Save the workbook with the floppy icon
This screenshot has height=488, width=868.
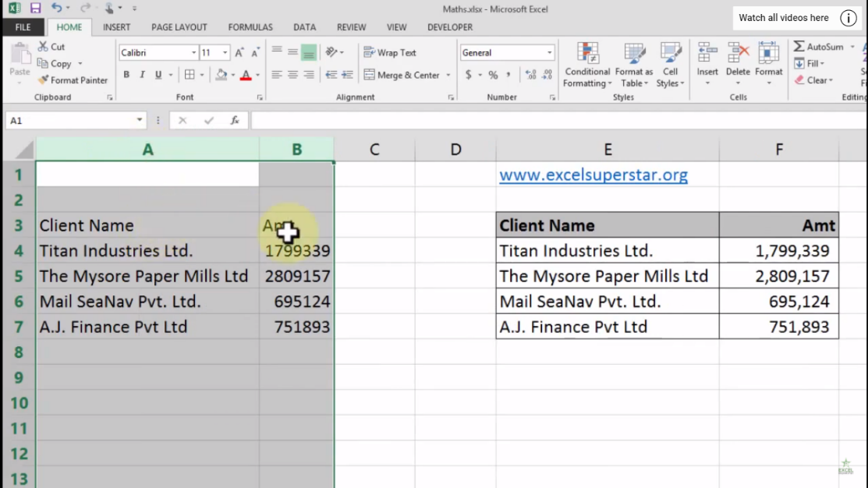coord(35,9)
